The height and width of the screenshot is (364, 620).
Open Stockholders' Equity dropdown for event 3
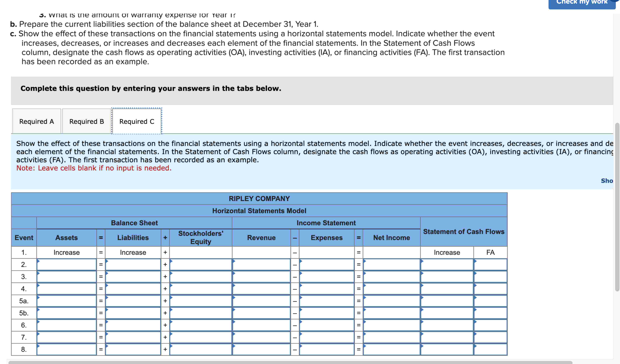pyautogui.click(x=201, y=277)
